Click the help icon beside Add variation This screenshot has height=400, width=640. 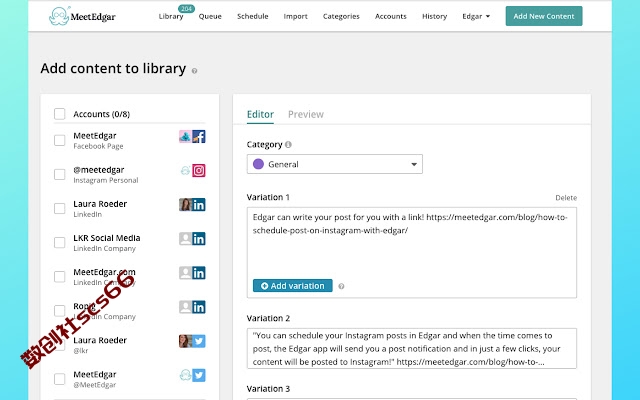341,286
